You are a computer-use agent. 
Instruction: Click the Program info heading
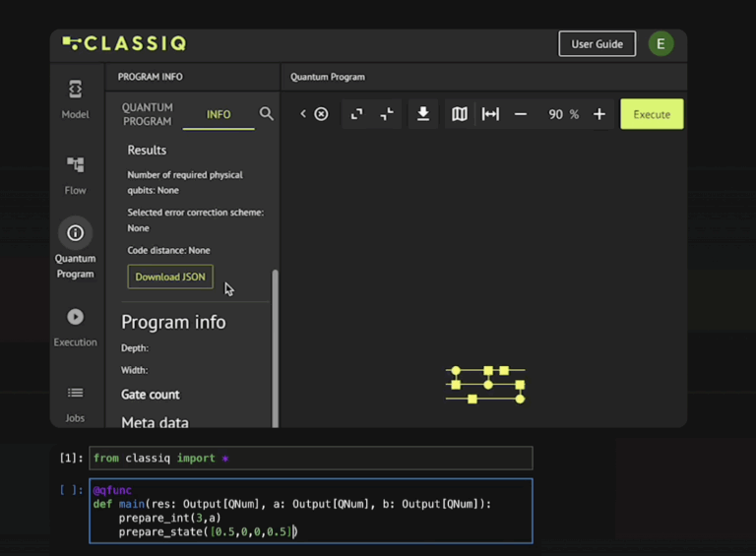pos(173,322)
